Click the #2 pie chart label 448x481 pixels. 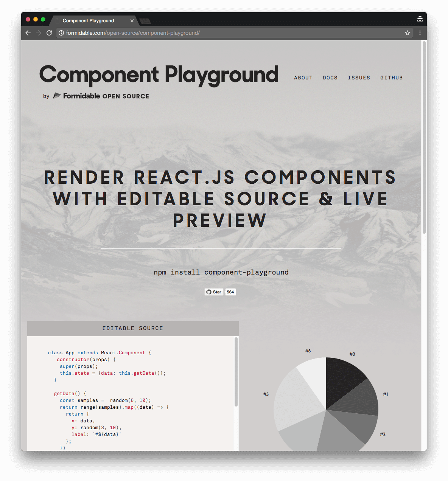(383, 434)
